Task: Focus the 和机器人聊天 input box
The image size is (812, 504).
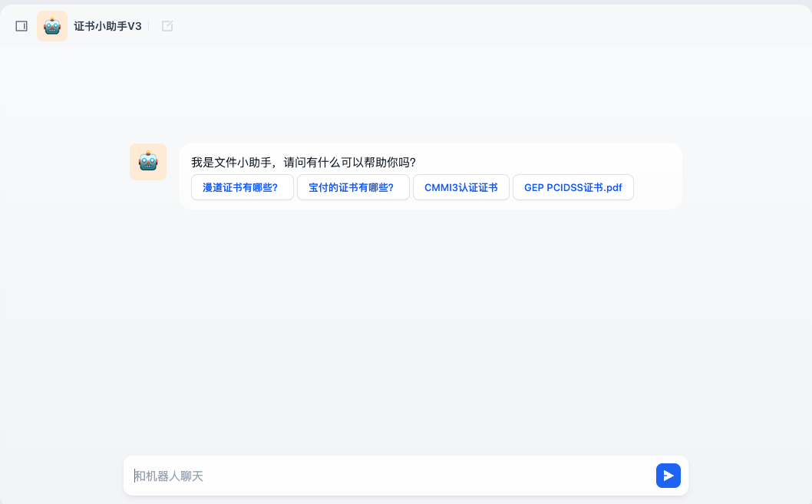Action: [x=384, y=476]
